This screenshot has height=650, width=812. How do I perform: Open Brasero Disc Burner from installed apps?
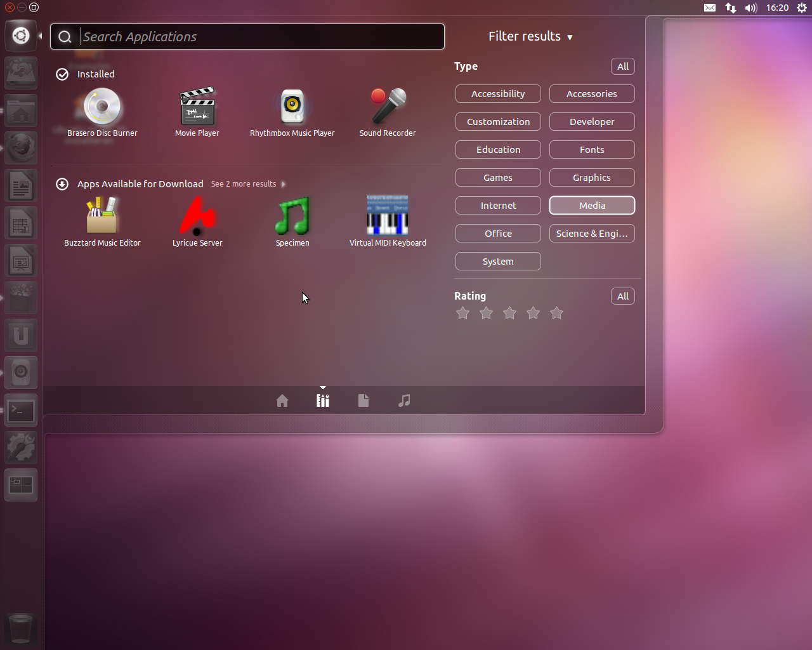102,113
